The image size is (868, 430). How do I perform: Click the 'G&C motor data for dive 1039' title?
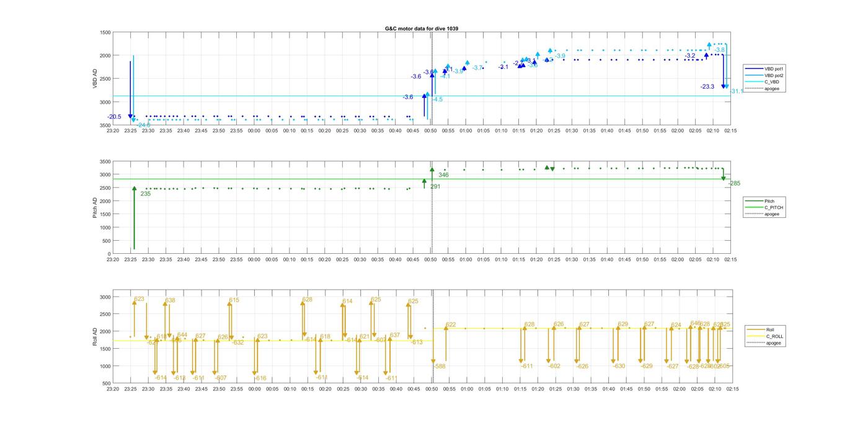[422, 29]
